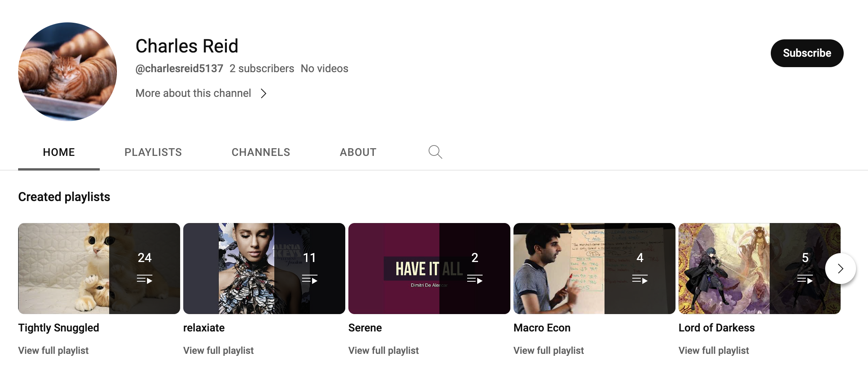
Task: Go to the ABOUT tab
Action: [358, 152]
